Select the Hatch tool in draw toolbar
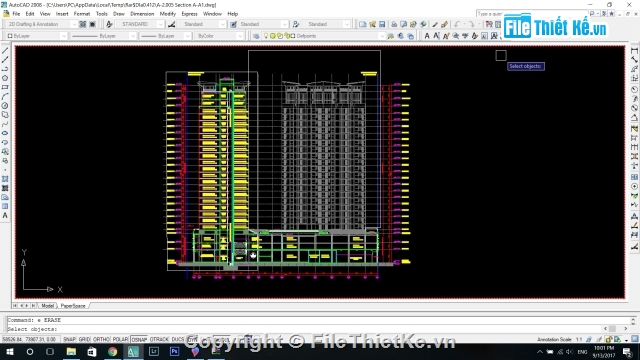The image size is (640, 360). click(x=5, y=179)
